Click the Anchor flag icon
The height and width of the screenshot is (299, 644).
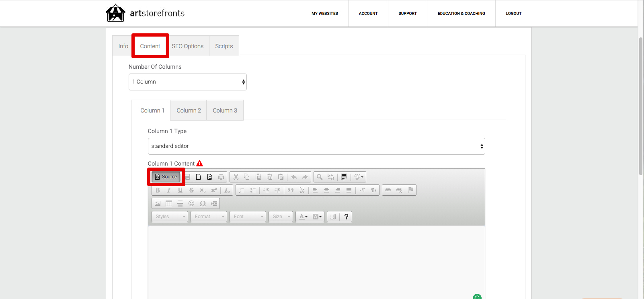click(410, 190)
